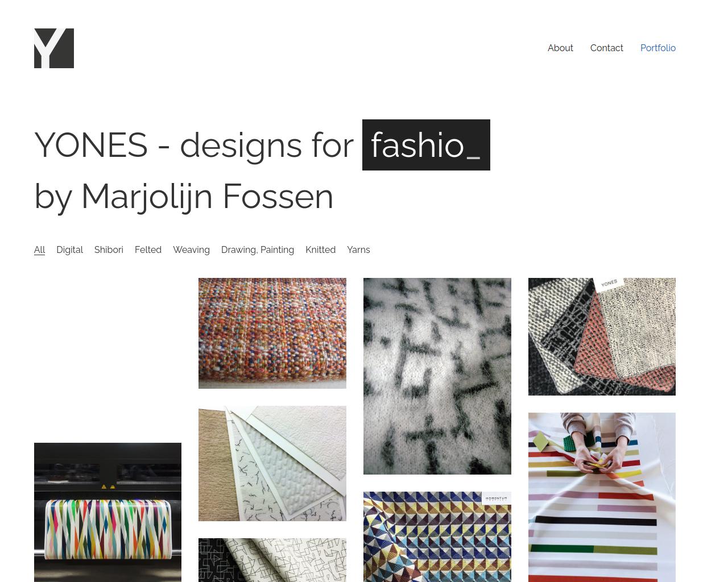Go to the Contact page
Screen dimensions: 728x582
606,48
